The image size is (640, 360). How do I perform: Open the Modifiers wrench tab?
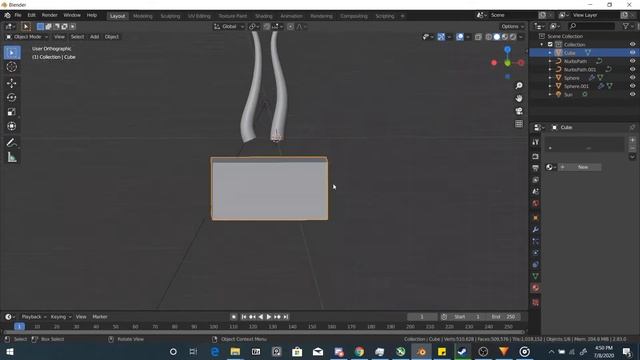point(536,229)
